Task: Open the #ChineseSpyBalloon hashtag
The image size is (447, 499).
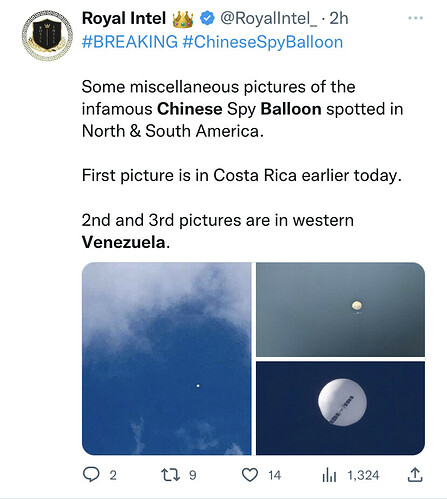Action: 263,42
